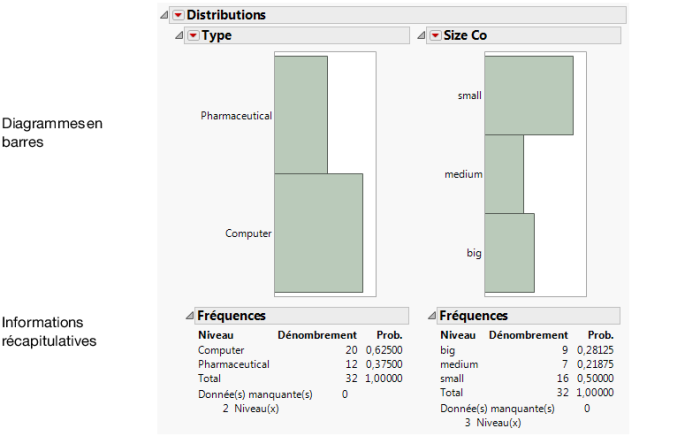
Task: Open the Size Co red triangle menu
Action: click(x=435, y=36)
